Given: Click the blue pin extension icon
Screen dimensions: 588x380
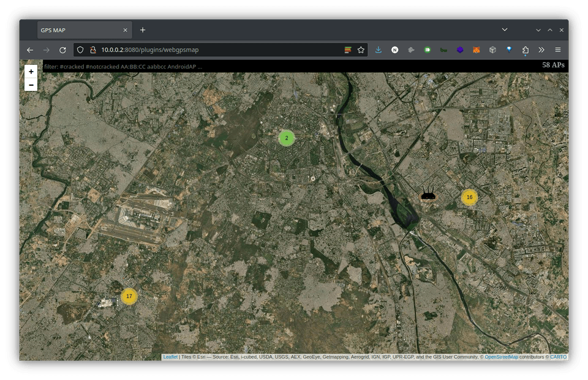Looking at the screenshot, I should [509, 50].
